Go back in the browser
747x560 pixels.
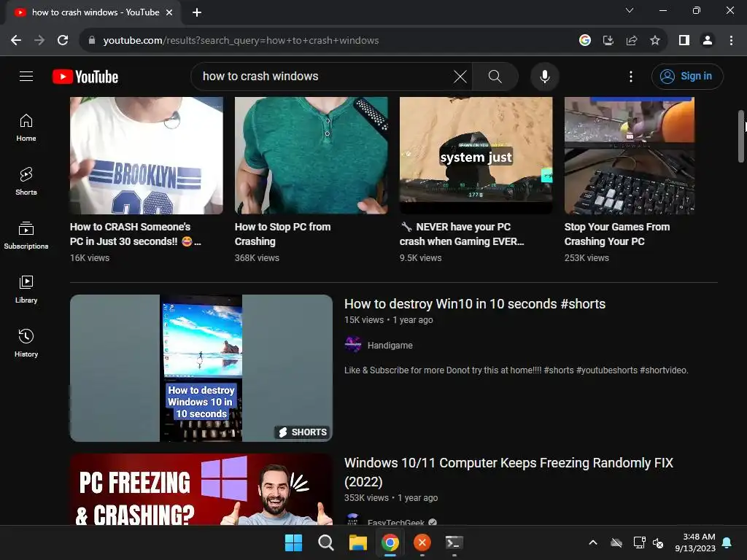(x=16, y=41)
